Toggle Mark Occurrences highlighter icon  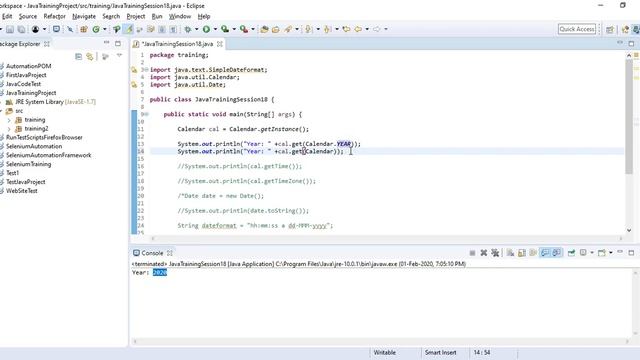(129, 29)
